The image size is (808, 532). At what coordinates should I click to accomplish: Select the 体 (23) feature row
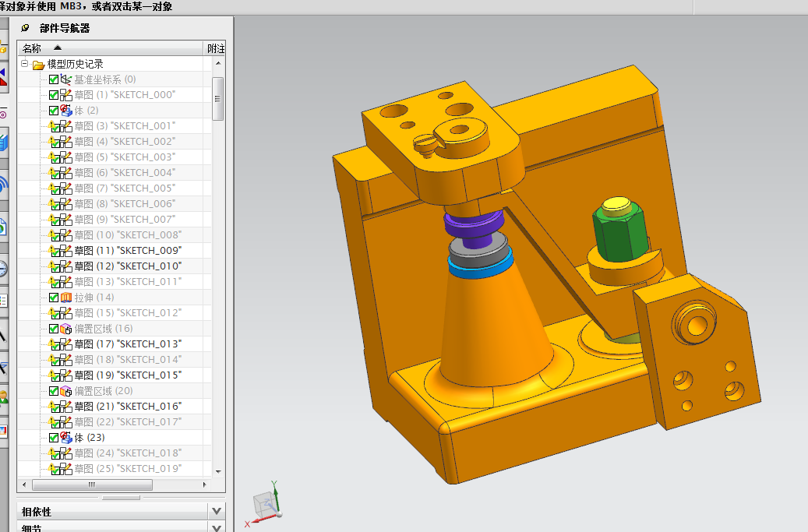115,438
